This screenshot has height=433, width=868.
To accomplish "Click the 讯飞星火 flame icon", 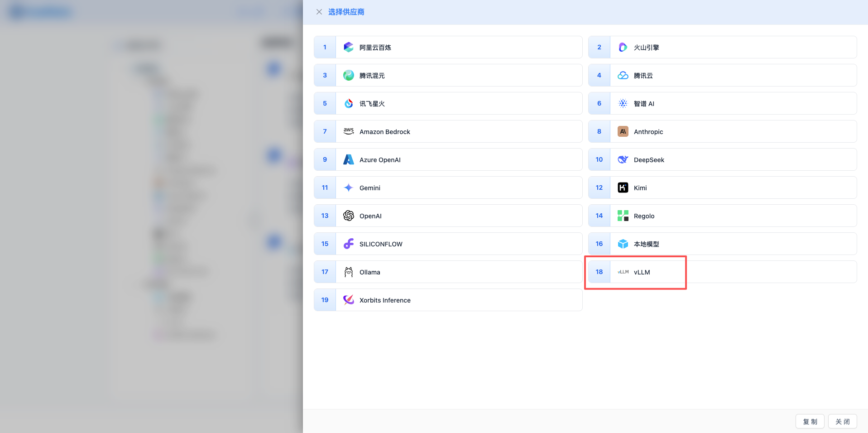I will click(x=348, y=103).
